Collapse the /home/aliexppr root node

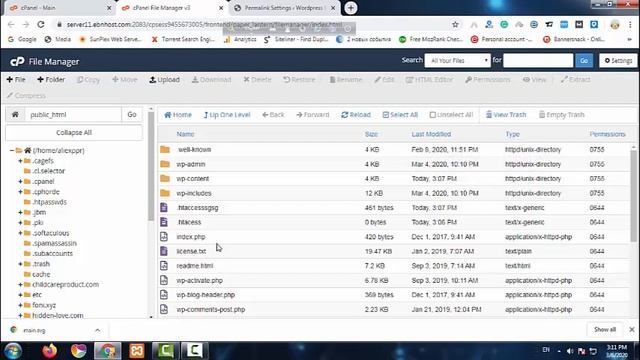point(12,151)
